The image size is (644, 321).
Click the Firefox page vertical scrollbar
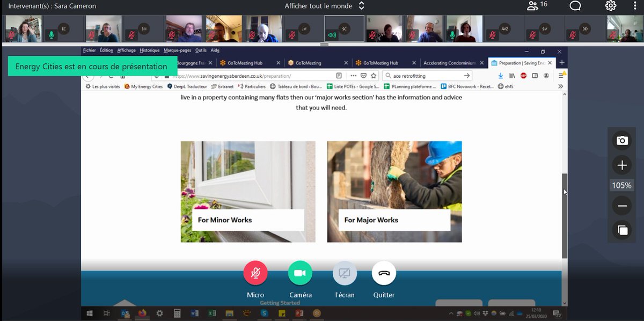click(564, 215)
